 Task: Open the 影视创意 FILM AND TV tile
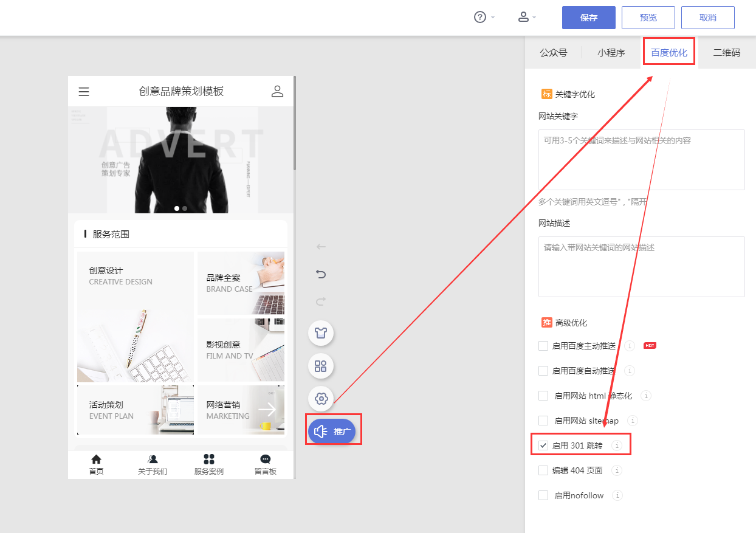pyautogui.click(x=241, y=350)
